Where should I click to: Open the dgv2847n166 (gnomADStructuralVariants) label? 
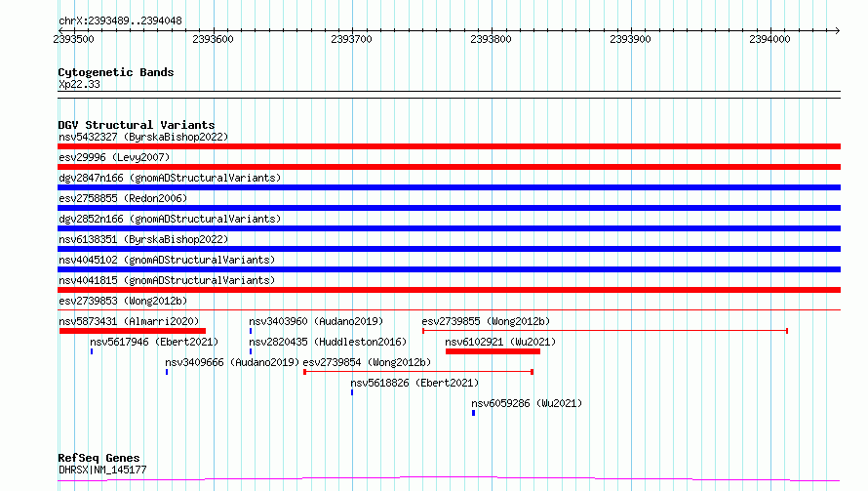tap(170, 178)
